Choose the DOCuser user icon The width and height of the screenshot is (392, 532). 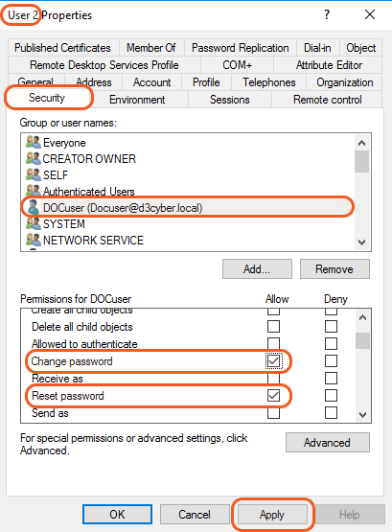point(34,207)
